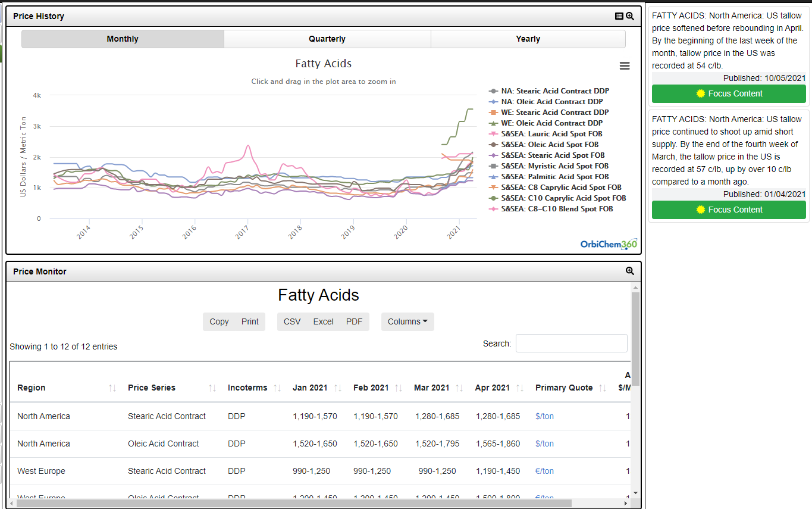Select cell '1,520-1,795' under Mar 2021
The width and height of the screenshot is (812, 509).
pos(437,444)
